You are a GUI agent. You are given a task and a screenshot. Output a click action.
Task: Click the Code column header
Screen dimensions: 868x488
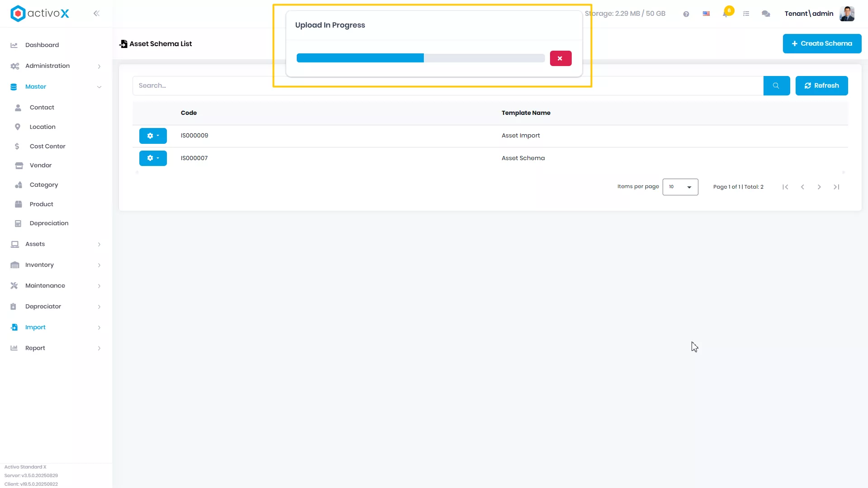tap(189, 113)
